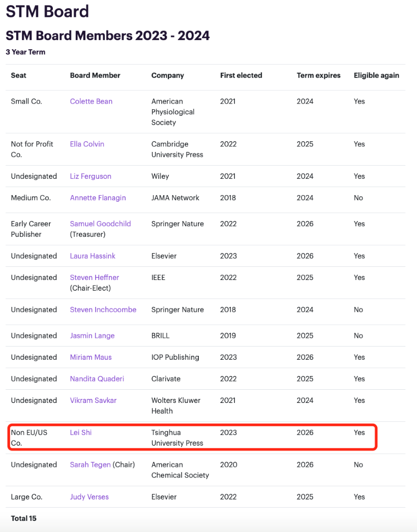This screenshot has height=532, width=417.
Task: Open the Judy Verses link
Action: [x=89, y=497]
